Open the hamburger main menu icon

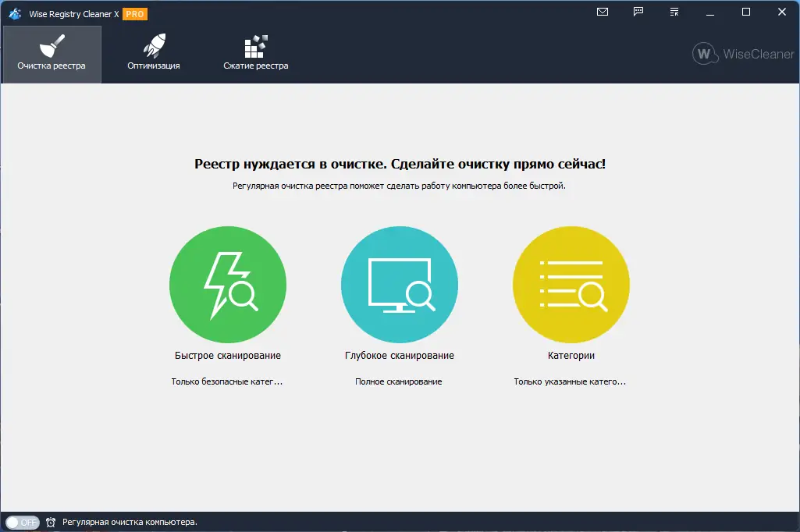tap(674, 12)
